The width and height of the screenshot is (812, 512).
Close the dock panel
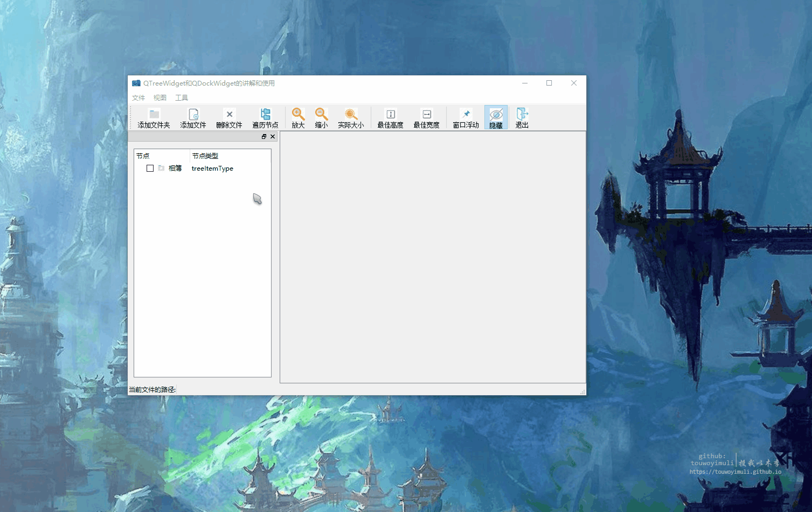pos(273,137)
